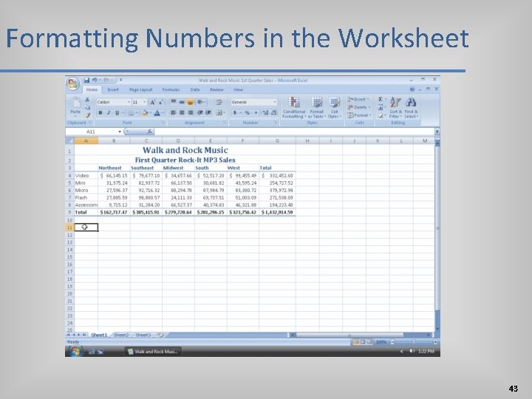Undo the last action
The image size is (532, 399).
tap(95, 80)
